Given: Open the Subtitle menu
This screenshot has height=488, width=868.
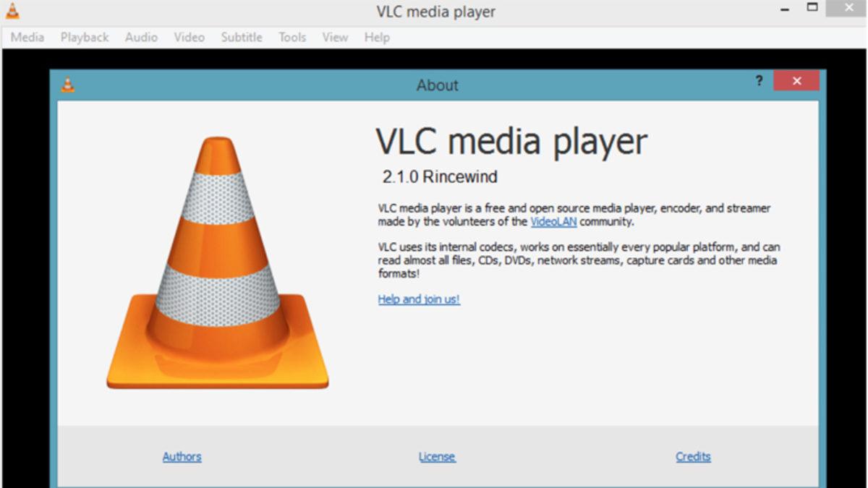Looking at the screenshot, I should (241, 37).
